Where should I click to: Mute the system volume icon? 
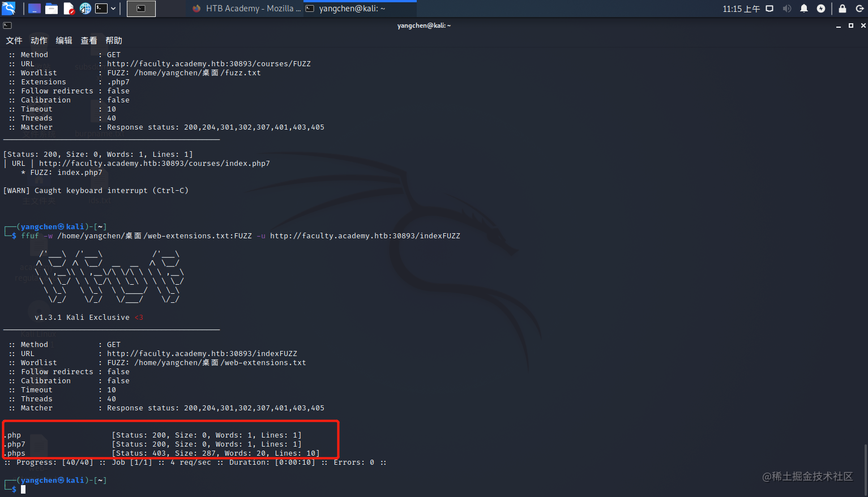coord(787,8)
